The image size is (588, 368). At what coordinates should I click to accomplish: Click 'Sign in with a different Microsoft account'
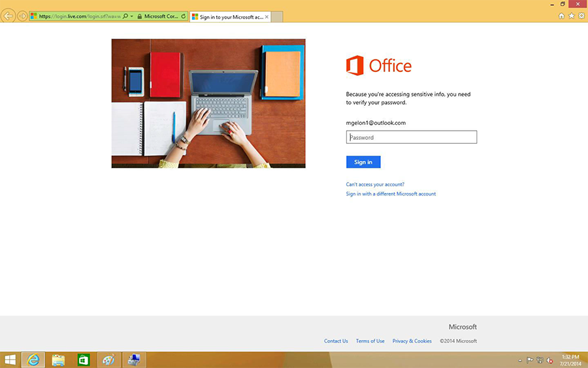tap(391, 193)
